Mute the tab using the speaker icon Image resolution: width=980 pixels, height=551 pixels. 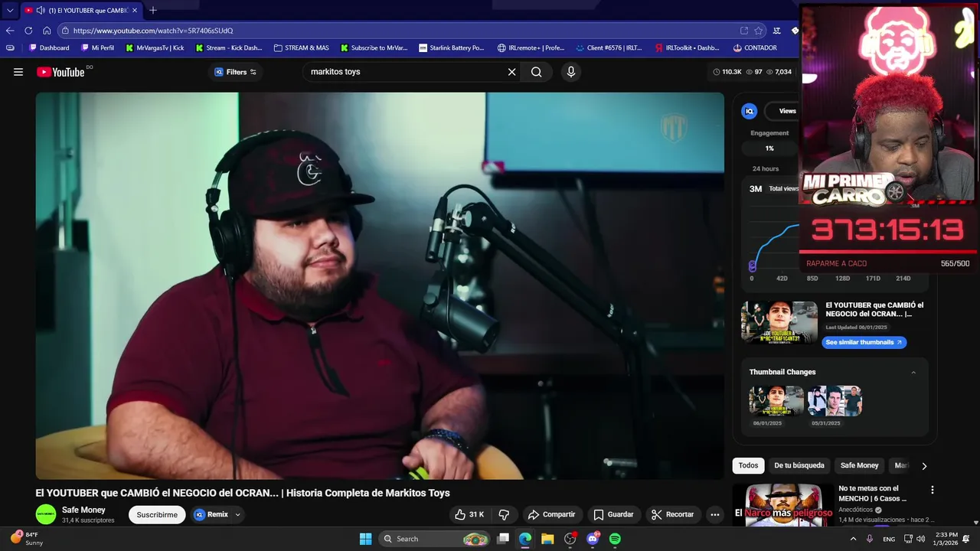point(41,11)
